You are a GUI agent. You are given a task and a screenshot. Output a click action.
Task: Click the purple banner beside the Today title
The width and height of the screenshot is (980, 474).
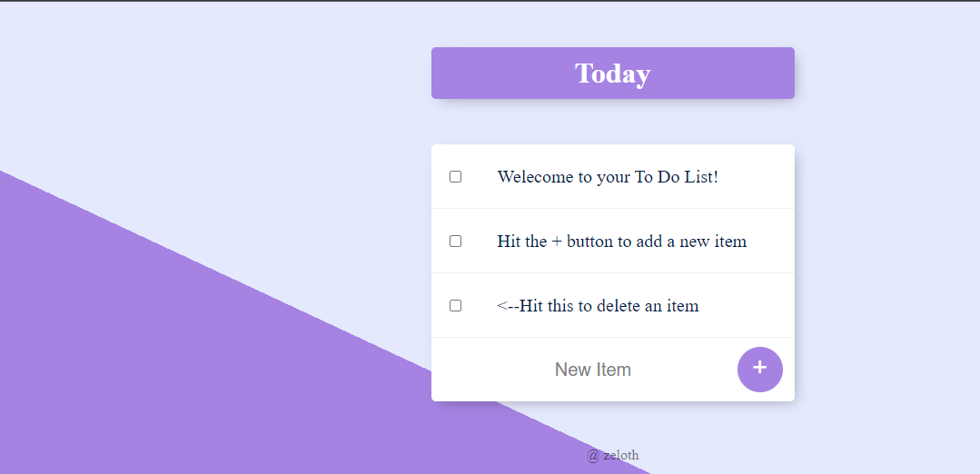click(500, 73)
